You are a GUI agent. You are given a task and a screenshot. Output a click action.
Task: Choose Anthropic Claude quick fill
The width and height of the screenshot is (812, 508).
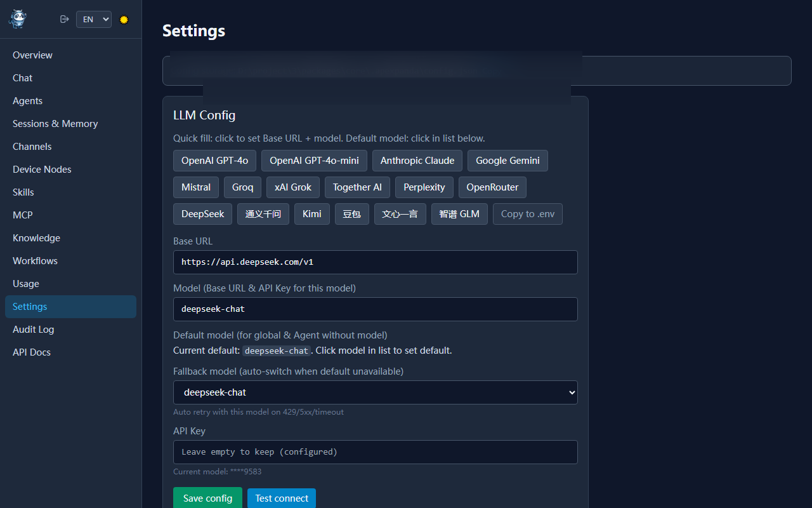click(417, 161)
